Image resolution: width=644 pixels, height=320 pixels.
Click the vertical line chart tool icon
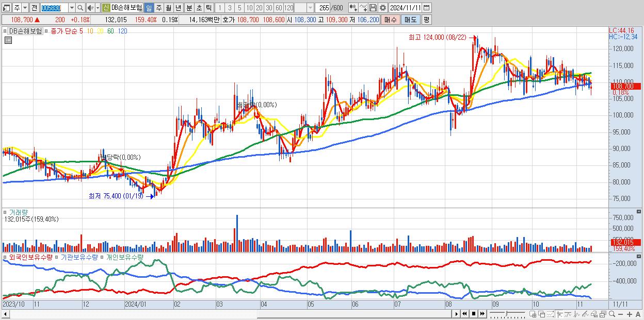[x=576, y=314]
